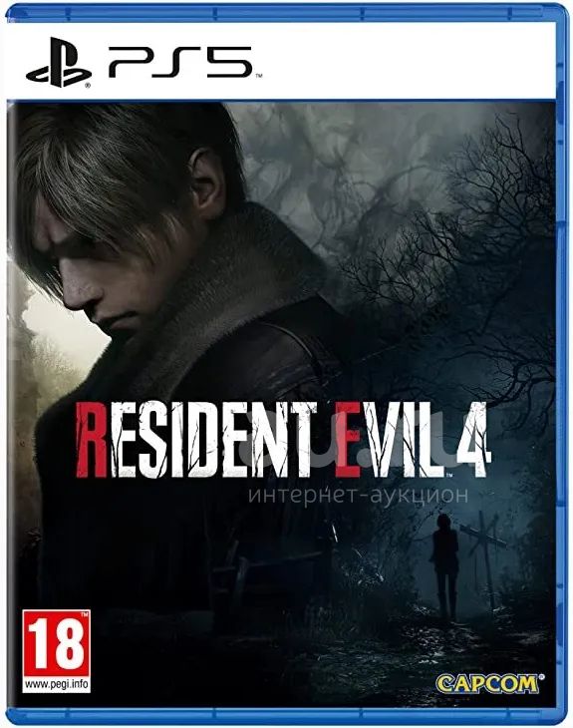573x728 pixels.
Task: Select the number 4 in the title
Action: [x=470, y=439]
